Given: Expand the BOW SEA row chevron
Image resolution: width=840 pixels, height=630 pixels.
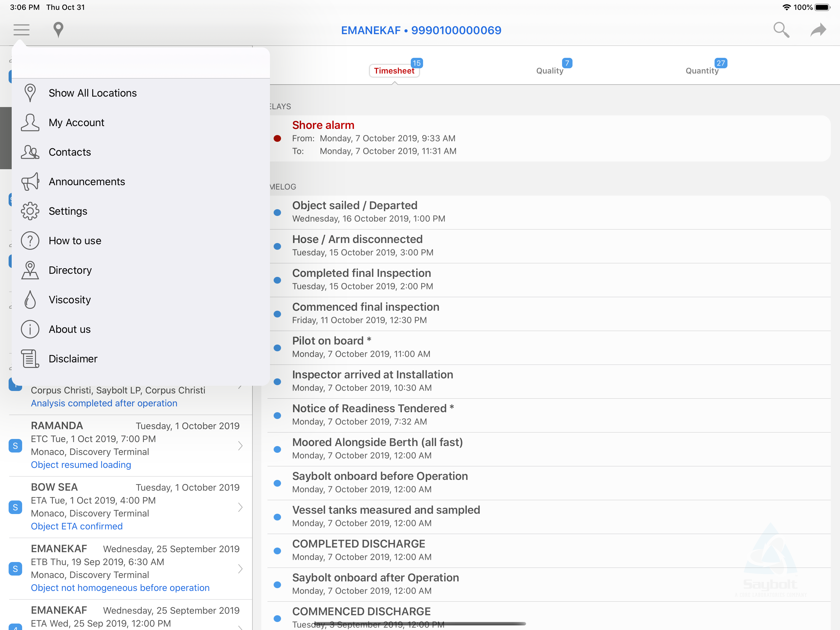Looking at the screenshot, I should pos(240,507).
